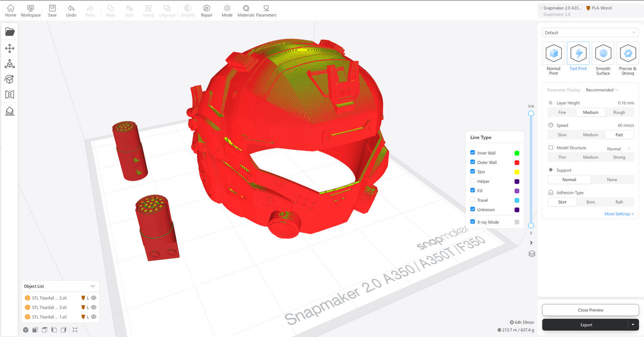This screenshot has width=644, height=337.
Task: Open the Default profile dropdown
Action: 590,33
